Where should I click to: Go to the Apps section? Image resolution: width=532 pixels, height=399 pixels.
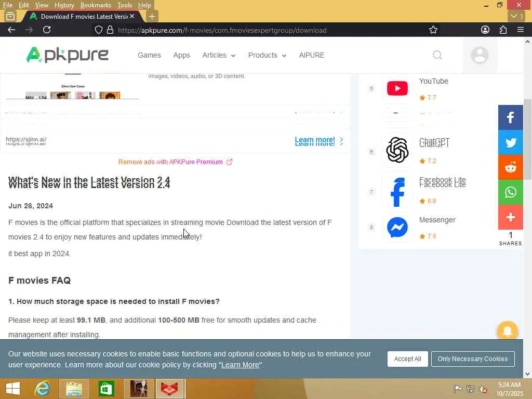tap(181, 55)
